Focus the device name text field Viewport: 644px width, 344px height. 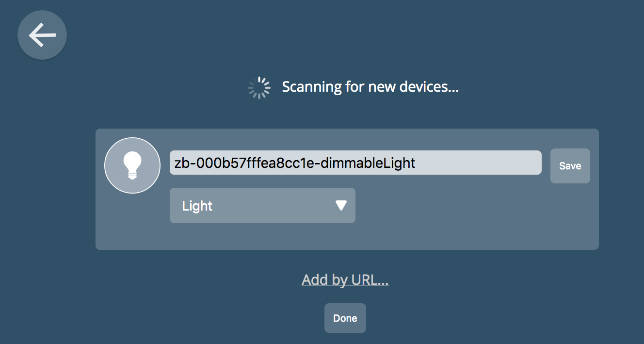click(x=355, y=163)
